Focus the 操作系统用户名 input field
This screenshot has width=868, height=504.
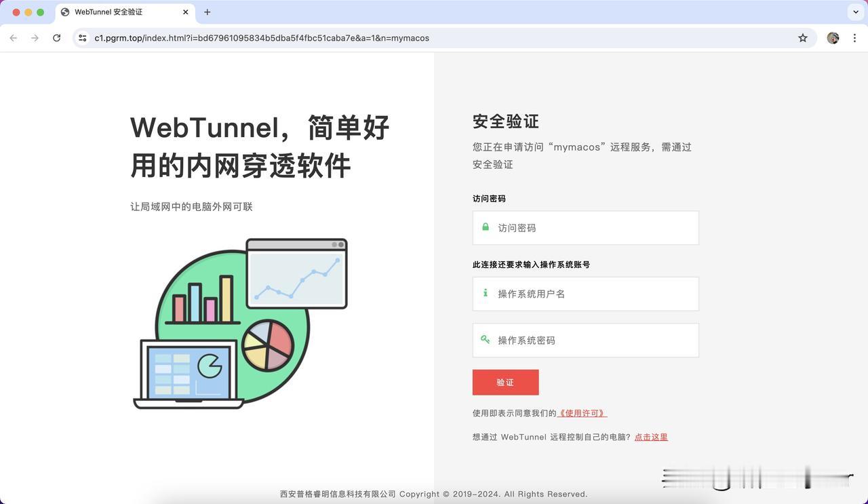(x=586, y=294)
